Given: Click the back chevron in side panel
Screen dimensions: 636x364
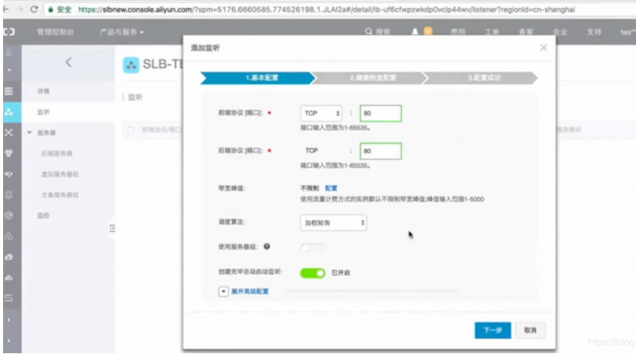Looking at the screenshot, I should [x=68, y=62].
